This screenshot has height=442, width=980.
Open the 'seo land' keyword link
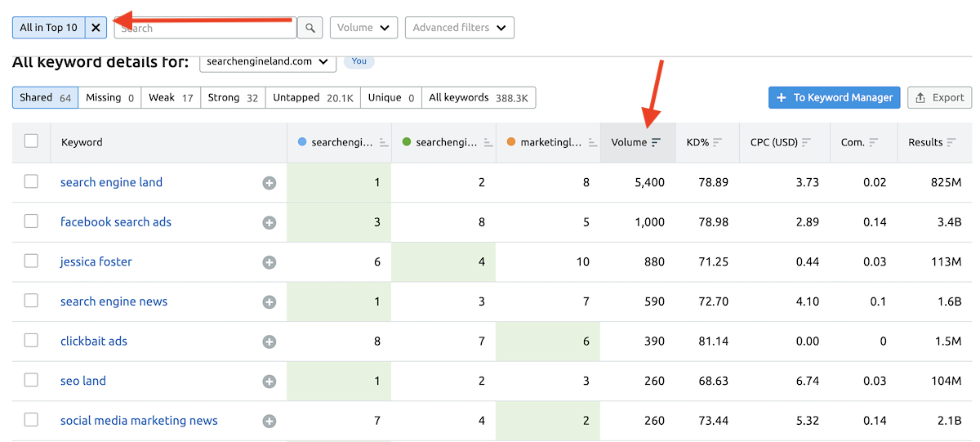point(83,381)
